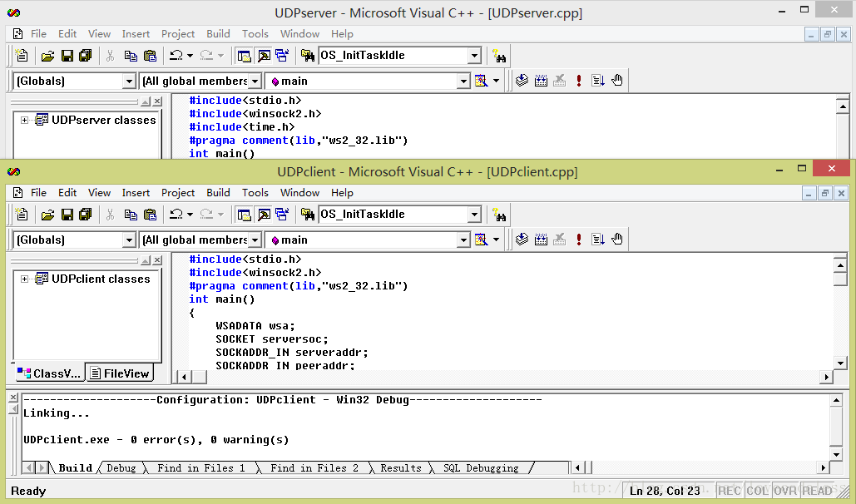The image size is (856, 504).
Task: Click UDPclient editor horizontal scrollbar right arrow
Action: [x=826, y=377]
